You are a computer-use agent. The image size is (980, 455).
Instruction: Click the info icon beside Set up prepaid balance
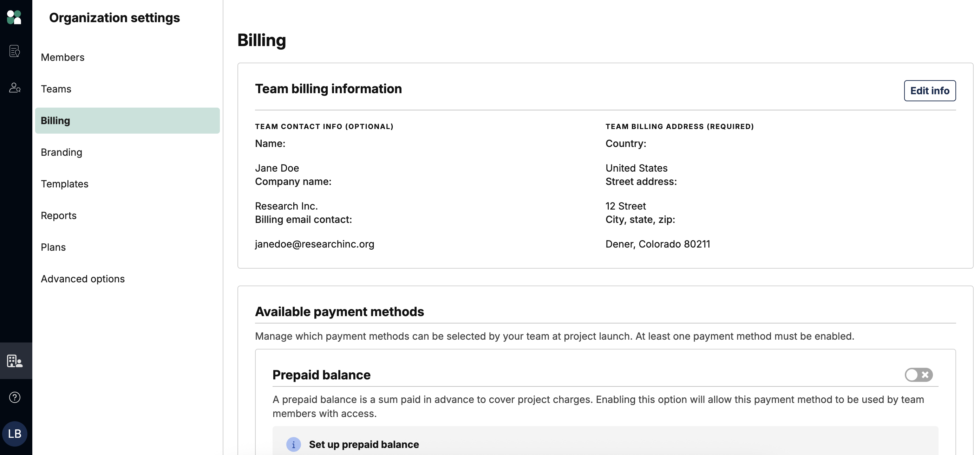[x=293, y=444]
